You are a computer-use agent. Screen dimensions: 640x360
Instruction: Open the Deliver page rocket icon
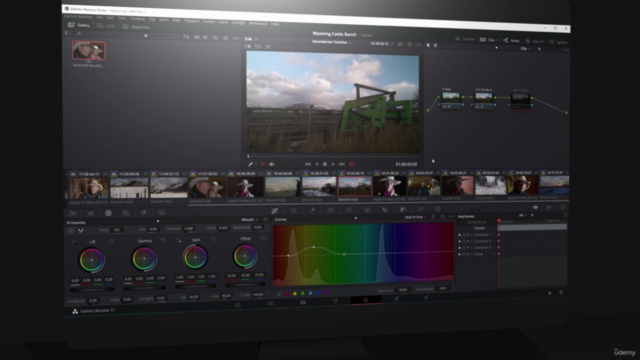point(426,298)
